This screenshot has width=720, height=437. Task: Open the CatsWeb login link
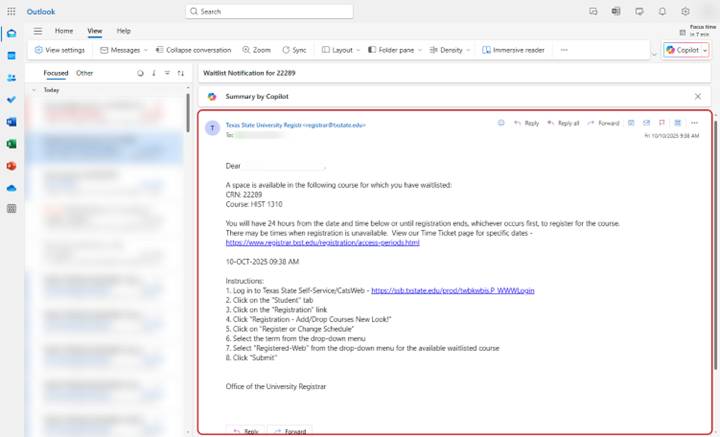(453, 291)
